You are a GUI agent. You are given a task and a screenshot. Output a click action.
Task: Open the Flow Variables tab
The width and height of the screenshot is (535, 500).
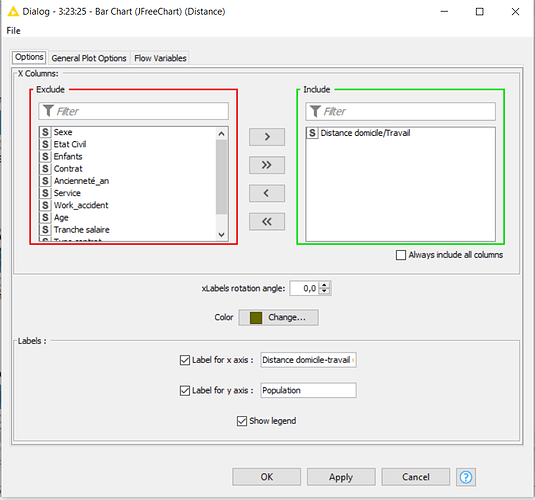click(160, 58)
